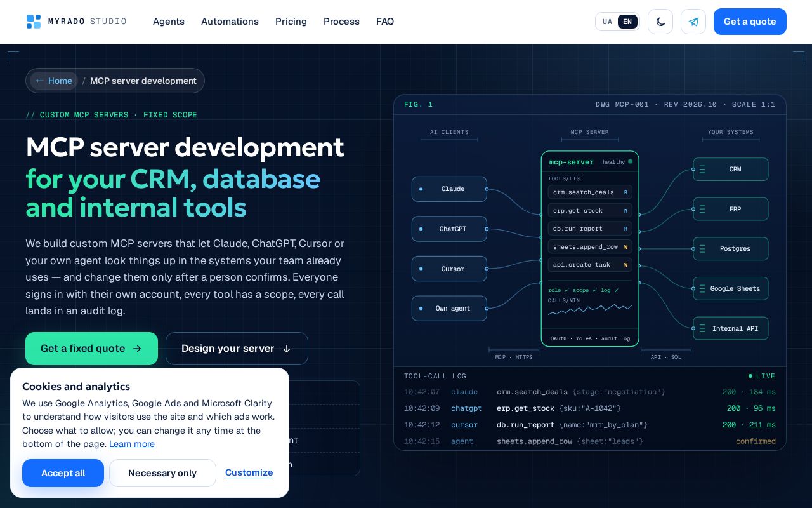This screenshot has height=508, width=812.
Task: Open Process in the top navigation
Action: pos(341,22)
